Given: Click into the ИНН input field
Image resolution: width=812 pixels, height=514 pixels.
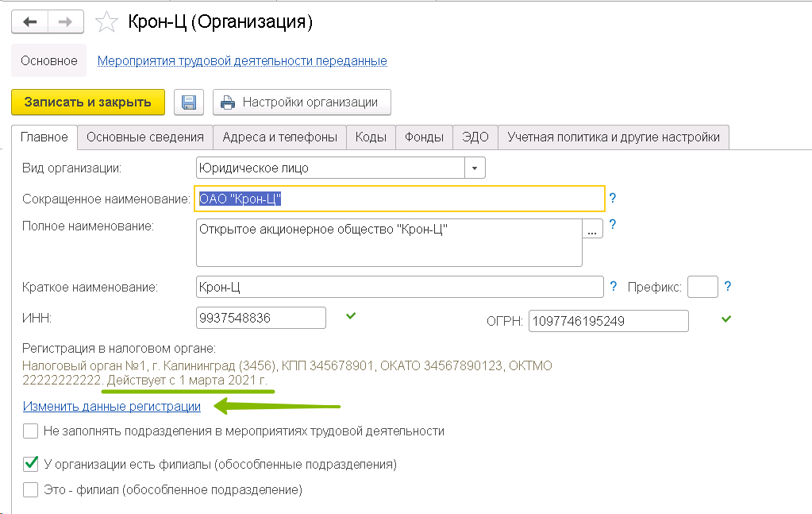Looking at the screenshot, I should [x=260, y=318].
